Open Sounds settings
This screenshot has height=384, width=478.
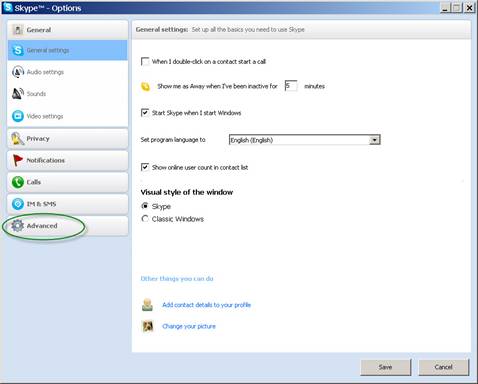68,94
